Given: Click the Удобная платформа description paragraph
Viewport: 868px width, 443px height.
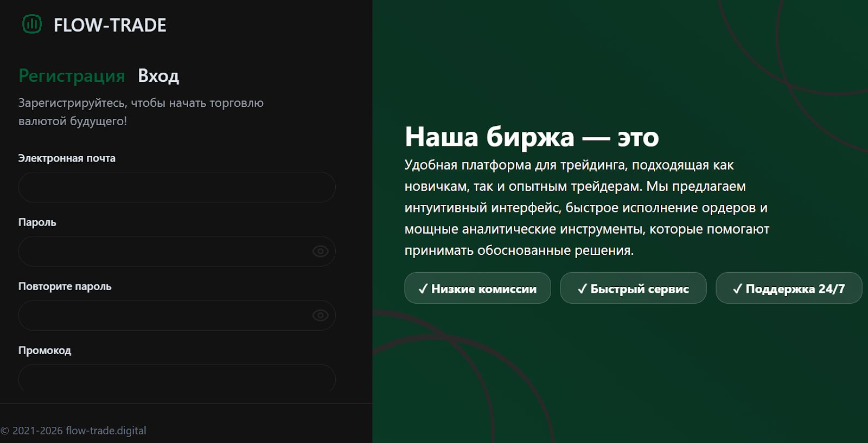Looking at the screenshot, I should [587, 208].
